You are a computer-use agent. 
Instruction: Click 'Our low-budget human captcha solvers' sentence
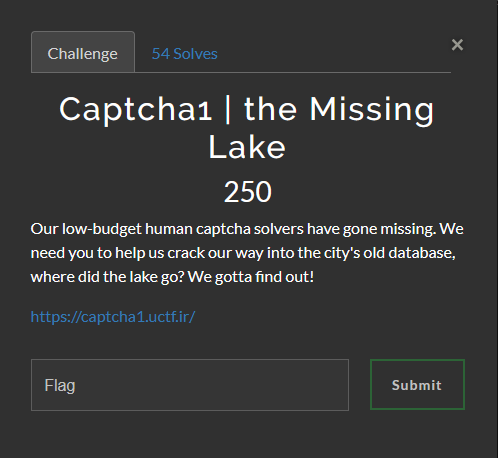[x=167, y=229]
